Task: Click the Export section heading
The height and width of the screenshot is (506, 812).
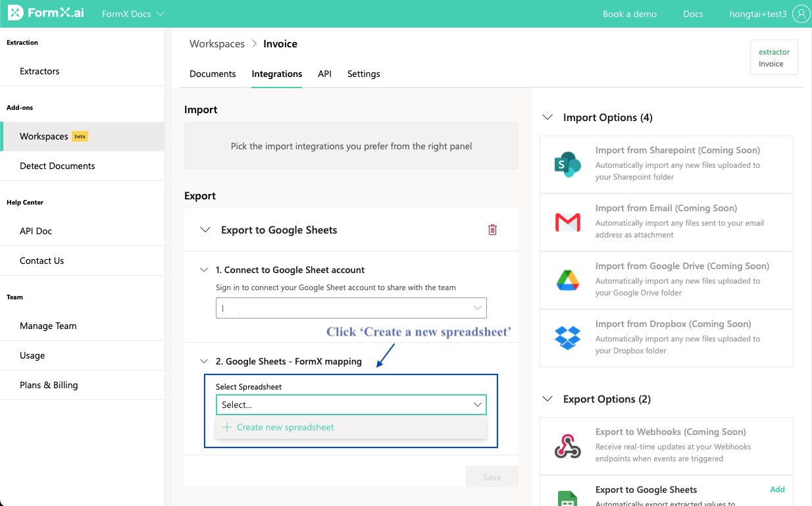Action: click(200, 196)
